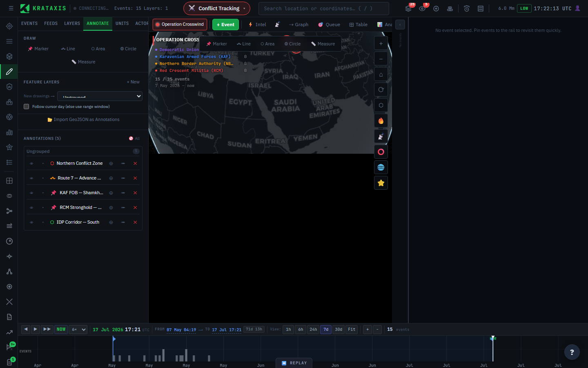The width and height of the screenshot is (588, 368).
Task: Expand the Northern Conflict Zone row arrow
Action: click(43, 164)
